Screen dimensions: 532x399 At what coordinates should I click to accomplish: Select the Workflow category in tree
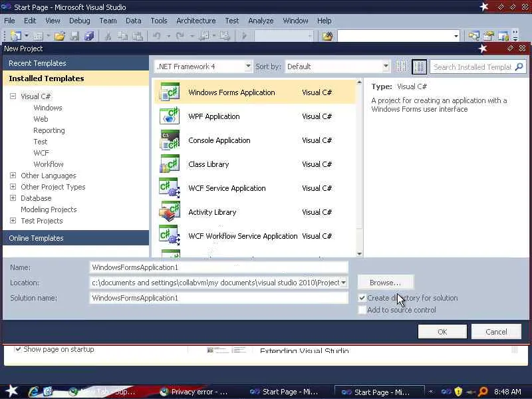pyautogui.click(x=49, y=164)
